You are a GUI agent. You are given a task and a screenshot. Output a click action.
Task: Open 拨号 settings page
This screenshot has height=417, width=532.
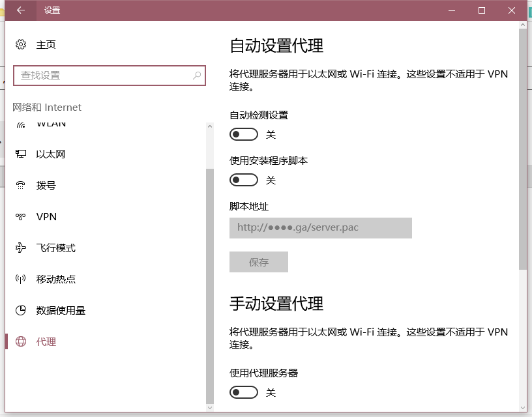click(46, 186)
